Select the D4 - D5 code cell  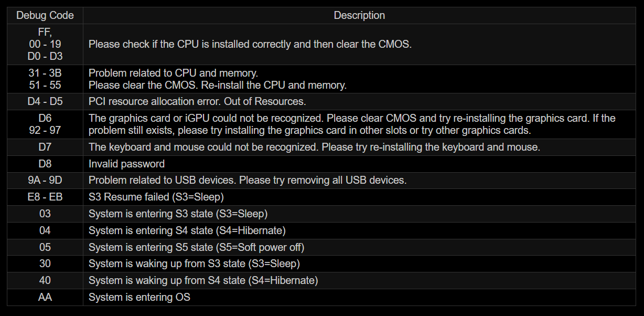45,101
